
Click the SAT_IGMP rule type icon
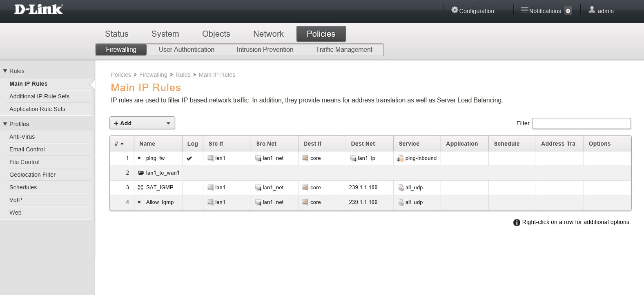pos(140,188)
